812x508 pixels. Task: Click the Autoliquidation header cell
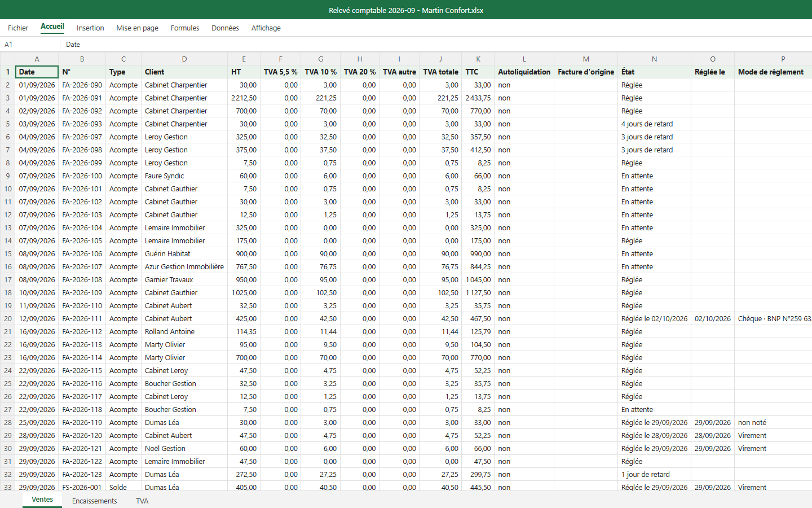(x=524, y=72)
